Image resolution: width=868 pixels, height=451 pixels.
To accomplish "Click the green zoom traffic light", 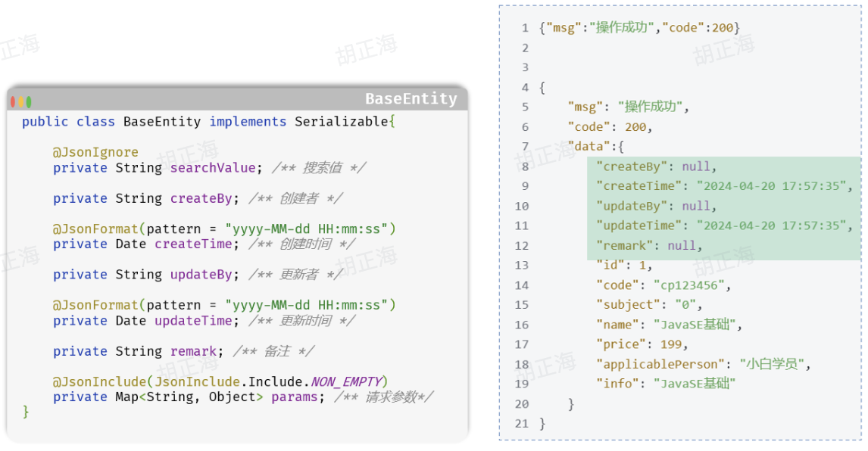I will coord(30,101).
